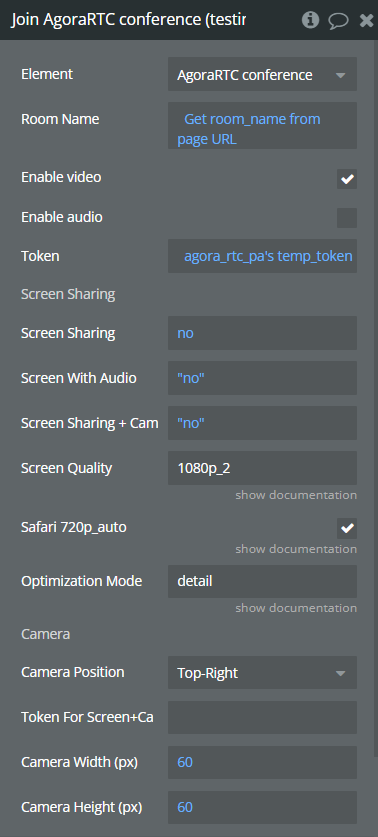Click the Room Name dynamic expression field

point(262,125)
